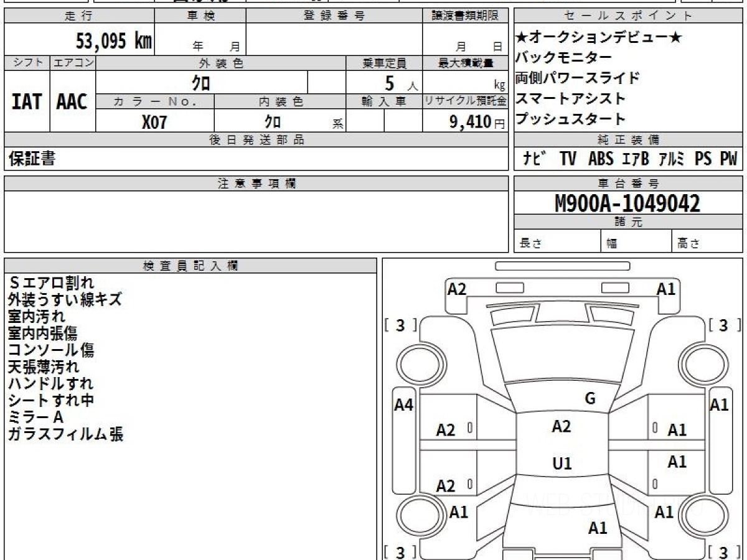Click the 外装色 header cell
The width and height of the screenshot is (747, 560).
point(221,63)
